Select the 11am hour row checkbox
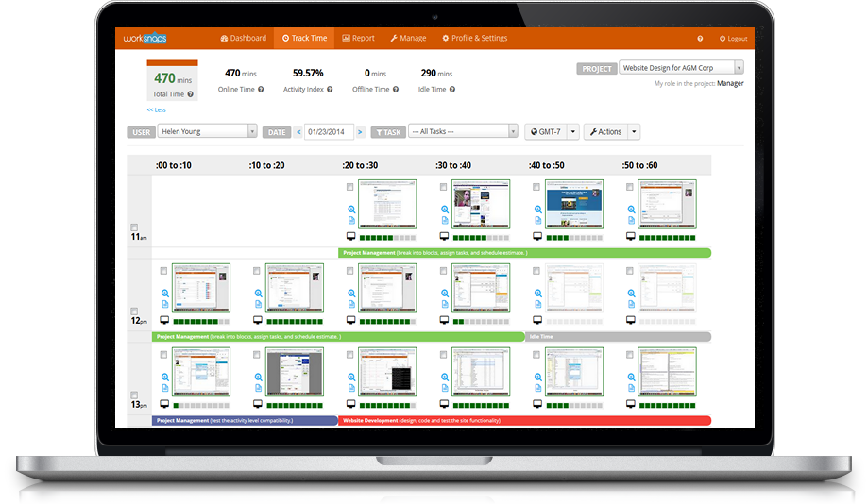Image resolution: width=868 pixels, height=504 pixels. (134, 227)
